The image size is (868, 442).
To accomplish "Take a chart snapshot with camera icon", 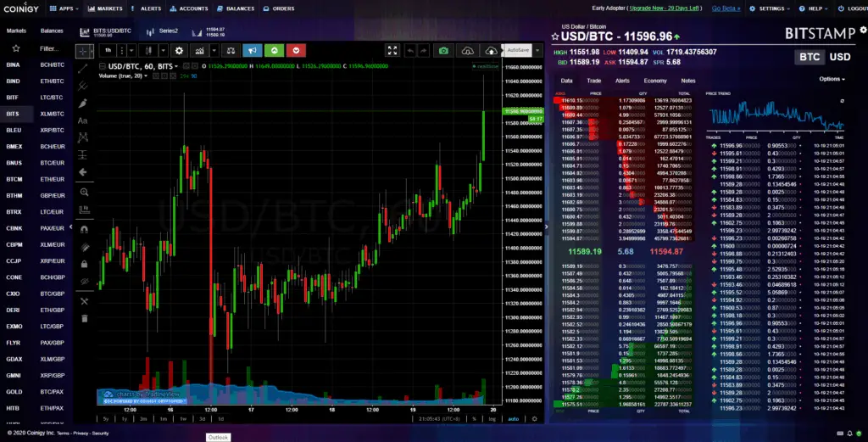I will pyautogui.click(x=443, y=50).
